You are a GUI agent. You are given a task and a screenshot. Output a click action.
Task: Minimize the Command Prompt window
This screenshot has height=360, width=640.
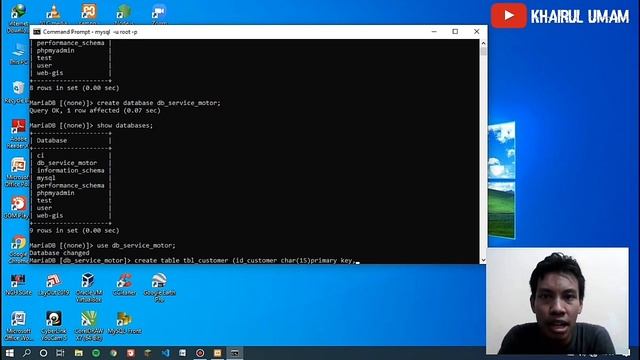(x=434, y=32)
